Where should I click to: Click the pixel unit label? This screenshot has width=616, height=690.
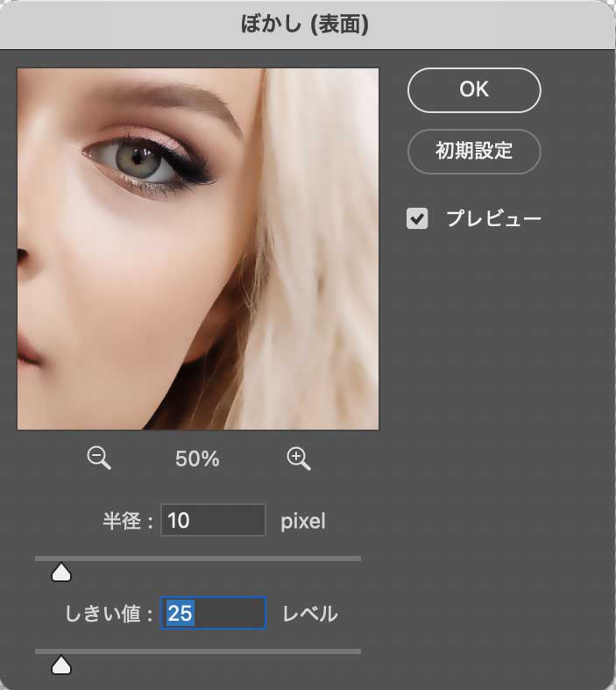(x=303, y=522)
